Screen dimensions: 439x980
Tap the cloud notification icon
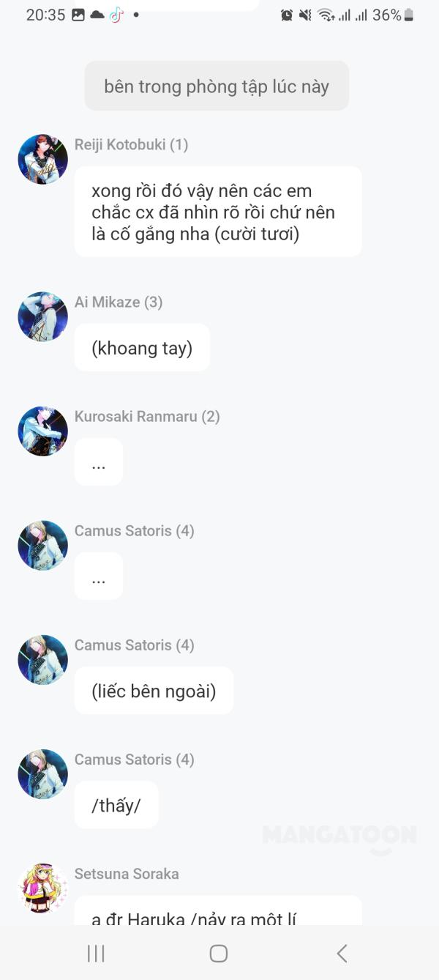click(97, 15)
